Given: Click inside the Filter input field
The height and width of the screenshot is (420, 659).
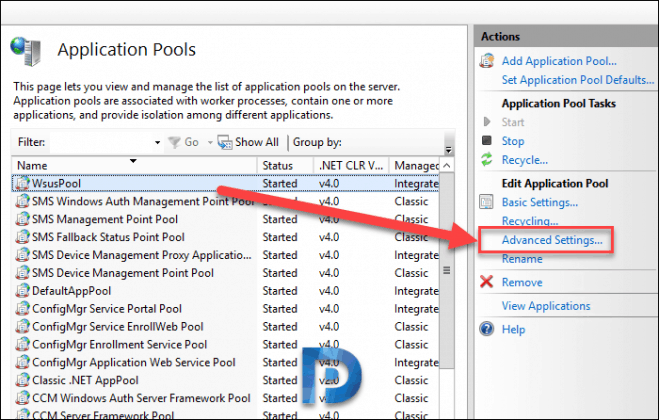Looking at the screenshot, I should click(101, 143).
